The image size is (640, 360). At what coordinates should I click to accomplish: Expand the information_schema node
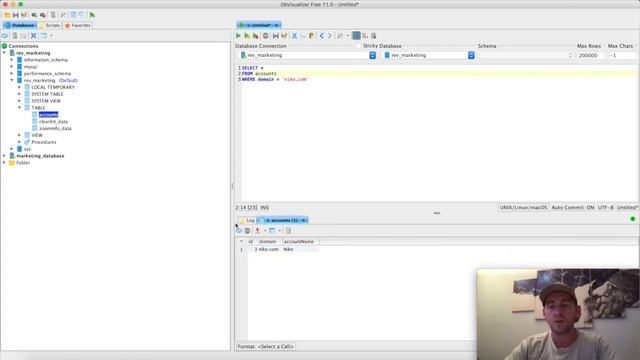pyautogui.click(x=12, y=60)
